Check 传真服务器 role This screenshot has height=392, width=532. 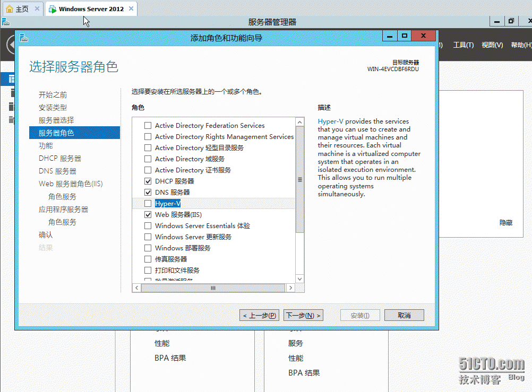click(x=148, y=259)
